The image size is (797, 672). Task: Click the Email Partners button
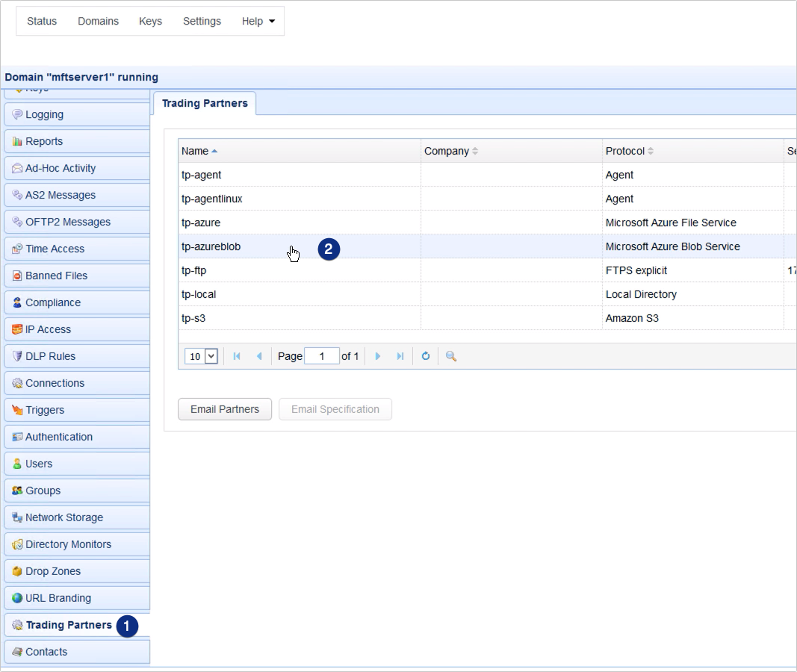pos(225,409)
